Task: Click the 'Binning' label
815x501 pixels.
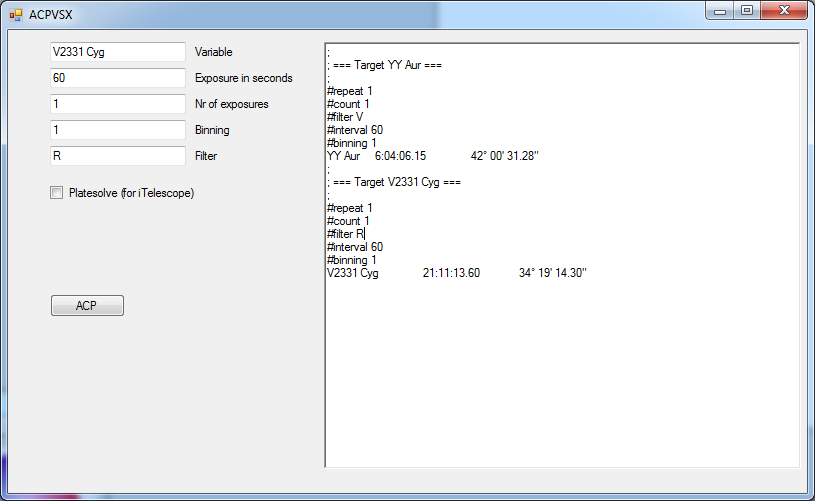Action: [212, 130]
